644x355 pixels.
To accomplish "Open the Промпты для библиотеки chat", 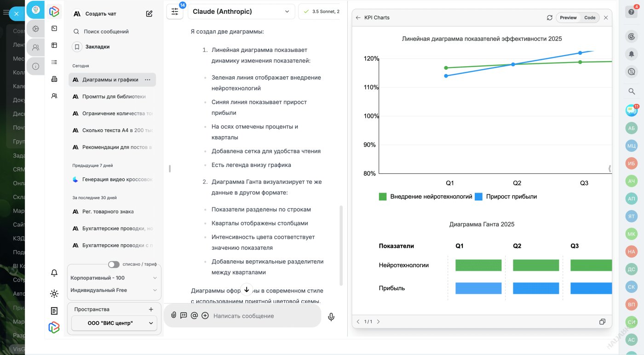I will tap(114, 97).
